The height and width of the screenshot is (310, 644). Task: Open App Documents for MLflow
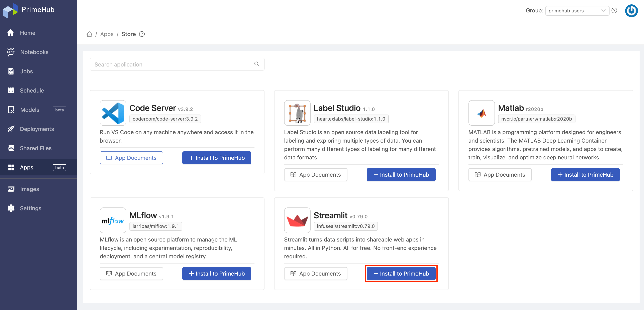131,273
